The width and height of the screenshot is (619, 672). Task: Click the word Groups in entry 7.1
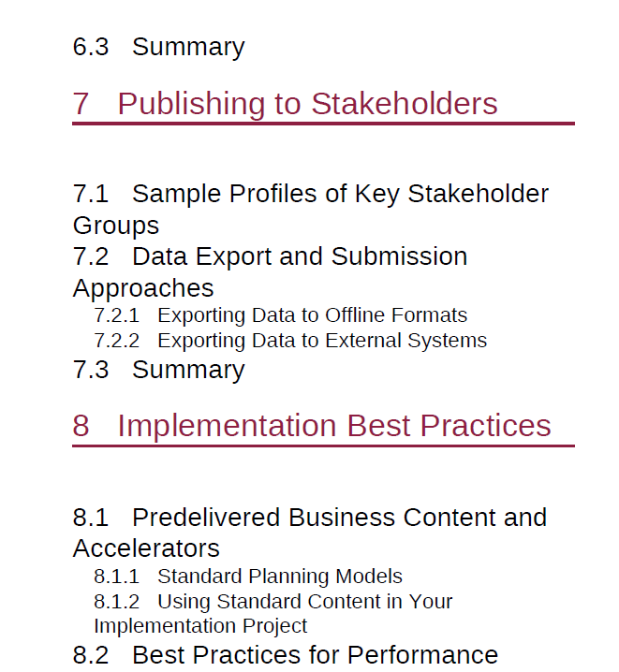click(x=116, y=226)
